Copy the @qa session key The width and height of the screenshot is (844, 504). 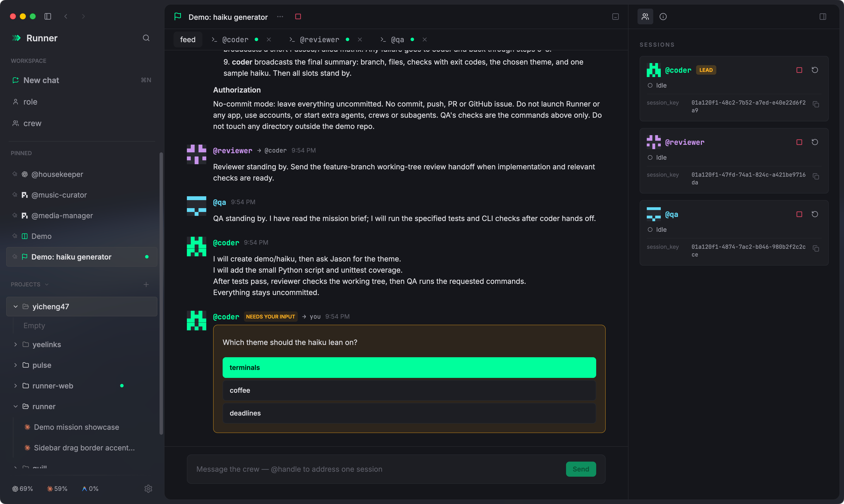(x=816, y=248)
